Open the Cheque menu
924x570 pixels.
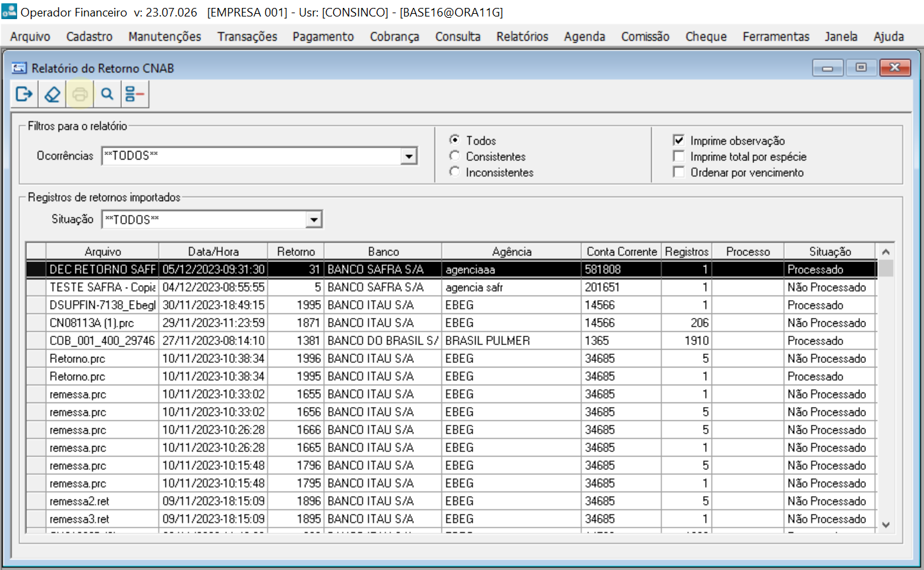(706, 36)
